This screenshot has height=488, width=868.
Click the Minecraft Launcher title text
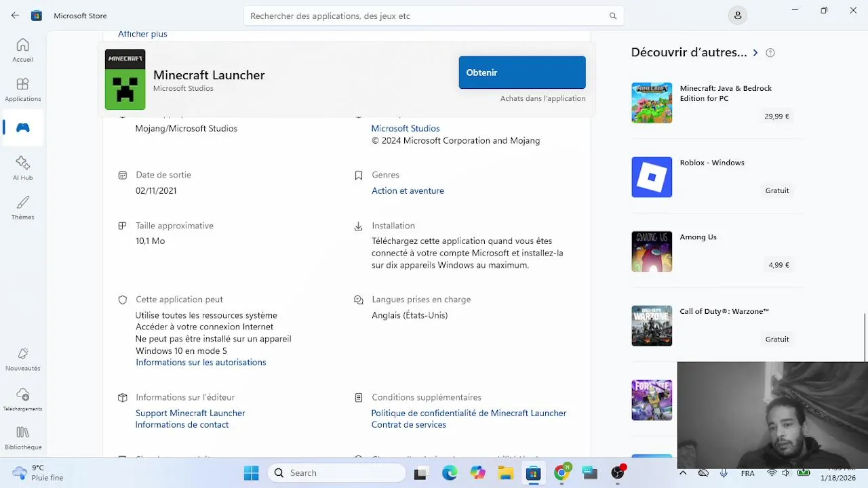(209, 75)
